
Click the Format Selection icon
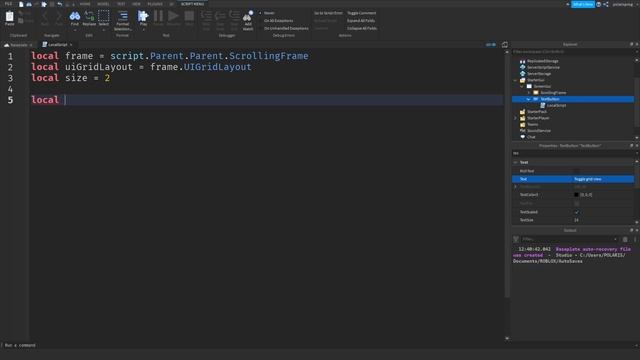click(122, 16)
